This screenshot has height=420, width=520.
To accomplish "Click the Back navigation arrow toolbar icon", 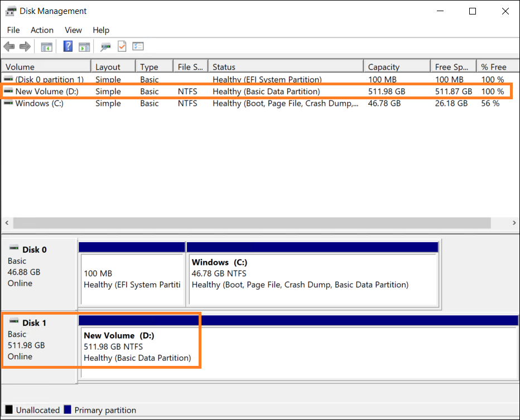I will coord(9,46).
